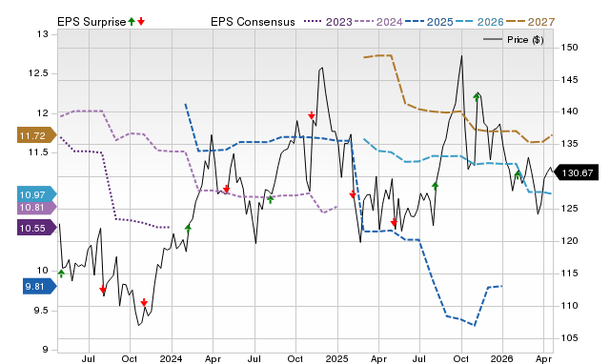610x364 pixels.
Task: Click the 12.5 label on the EPS axis
Action: point(38,73)
